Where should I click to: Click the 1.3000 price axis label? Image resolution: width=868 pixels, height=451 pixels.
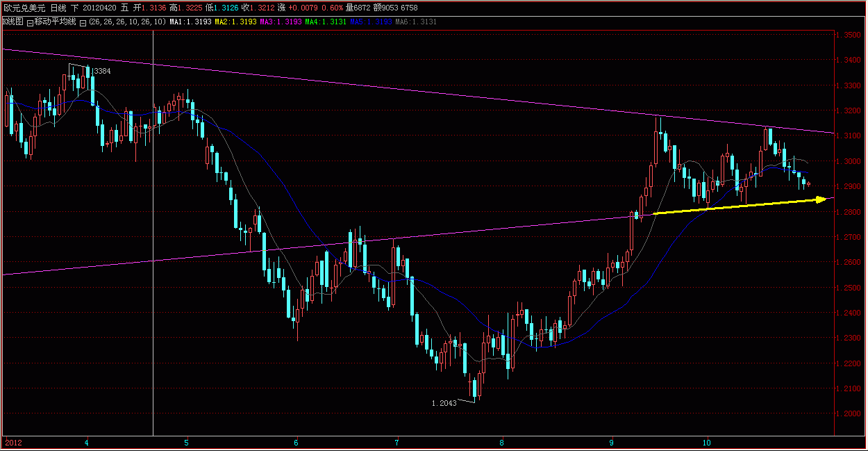[x=850, y=161]
